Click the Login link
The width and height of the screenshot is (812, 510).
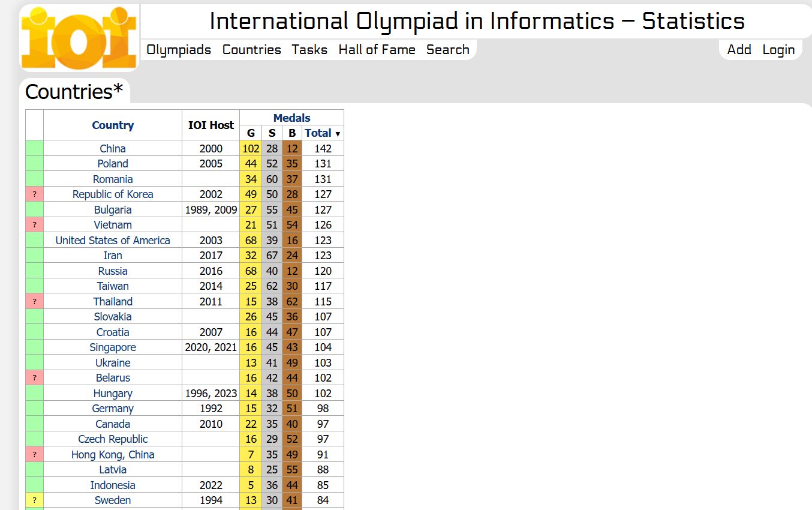[x=778, y=50]
